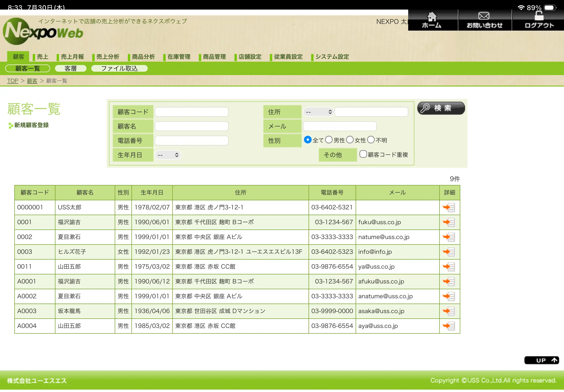Focus the メール input field
This screenshot has height=392, width=564.
pos(340,126)
